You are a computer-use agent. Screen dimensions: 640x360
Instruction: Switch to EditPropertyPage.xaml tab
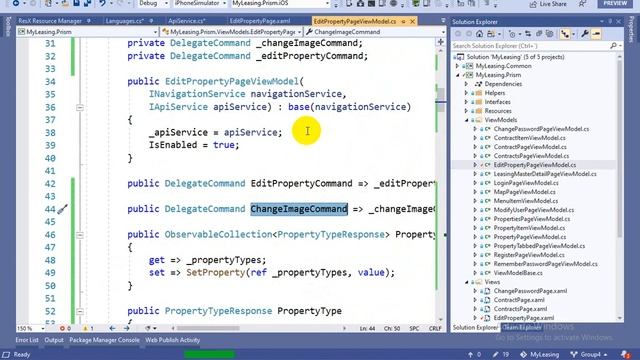tap(260, 21)
